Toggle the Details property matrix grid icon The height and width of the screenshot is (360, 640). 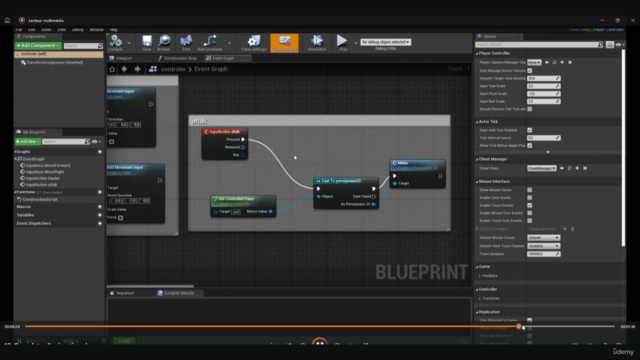[610, 44]
